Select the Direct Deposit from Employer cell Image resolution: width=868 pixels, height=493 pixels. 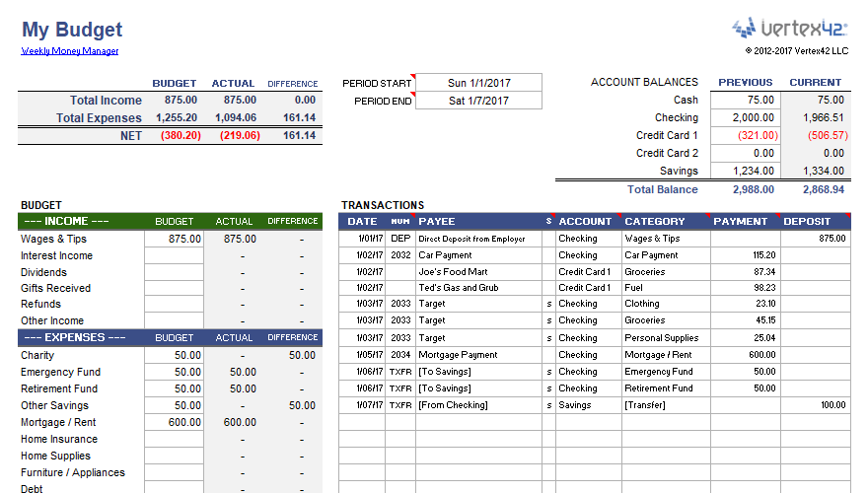coord(478,239)
